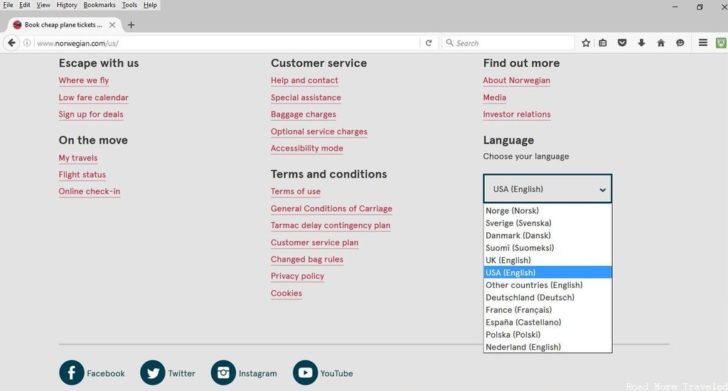This screenshot has width=728, height=391.
Task: Choose España (Castellano) option
Action: pyautogui.click(x=547, y=322)
